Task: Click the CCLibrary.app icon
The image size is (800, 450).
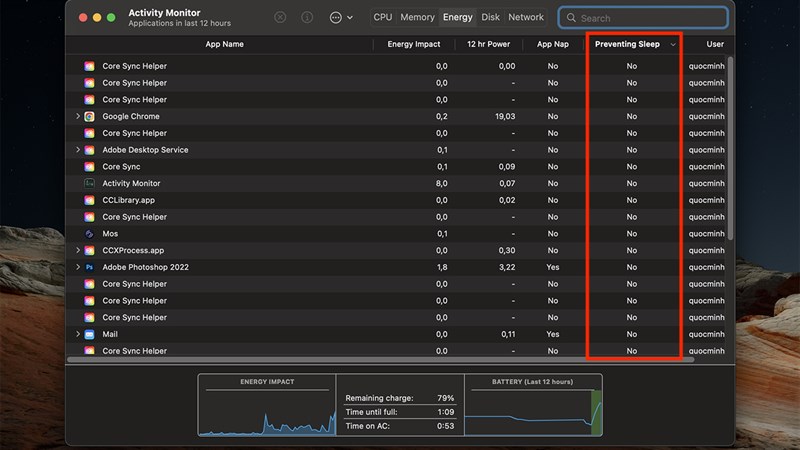Action: click(89, 201)
